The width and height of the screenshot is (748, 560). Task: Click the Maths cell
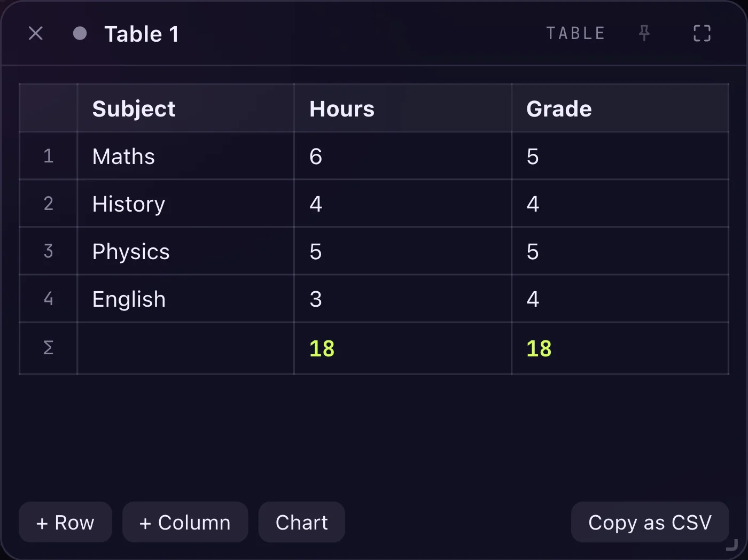186,156
